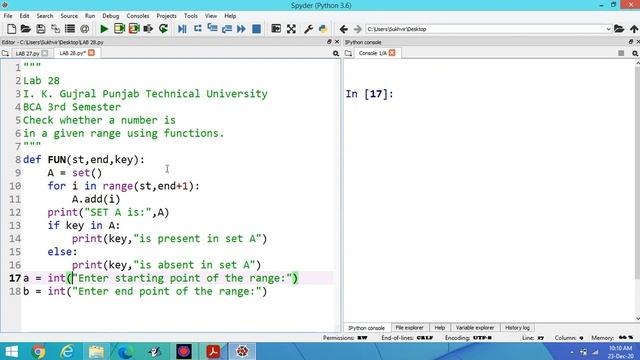Open Internet Explorer from the taskbar
This screenshot has height=360, width=640.
(x=67, y=351)
